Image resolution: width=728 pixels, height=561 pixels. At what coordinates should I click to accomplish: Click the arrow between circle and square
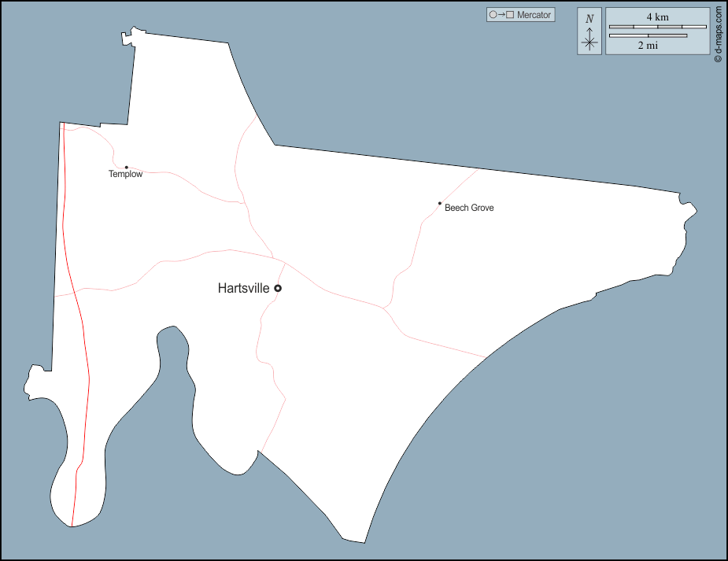tap(501, 15)
